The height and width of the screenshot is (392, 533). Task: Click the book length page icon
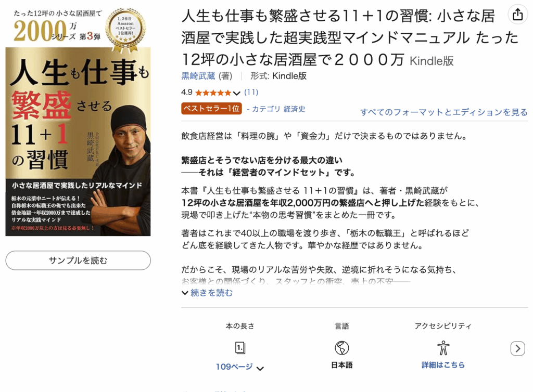240,348
